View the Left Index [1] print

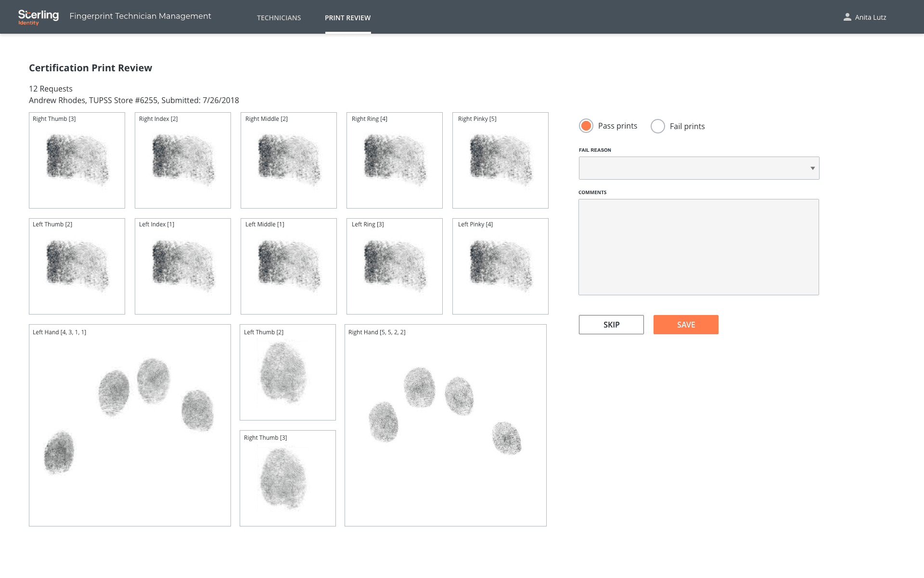click(183, 266)
